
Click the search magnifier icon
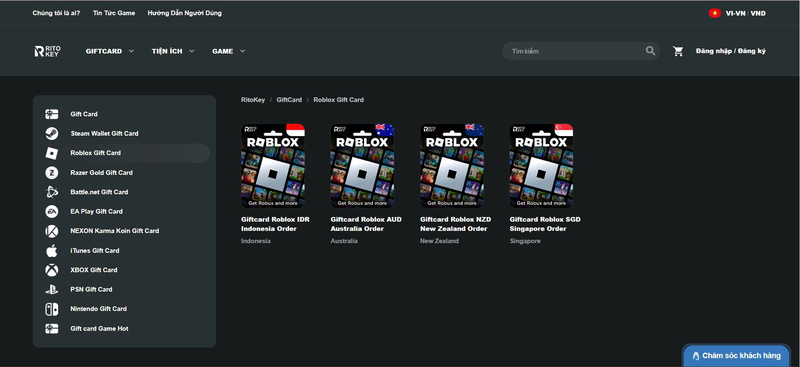(x=651, y=51)
